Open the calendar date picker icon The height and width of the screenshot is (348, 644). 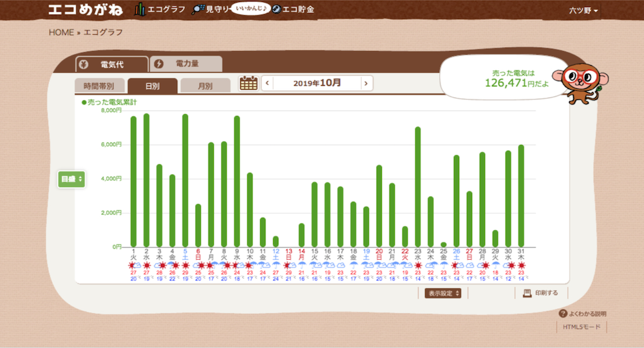tap(248, 83)
